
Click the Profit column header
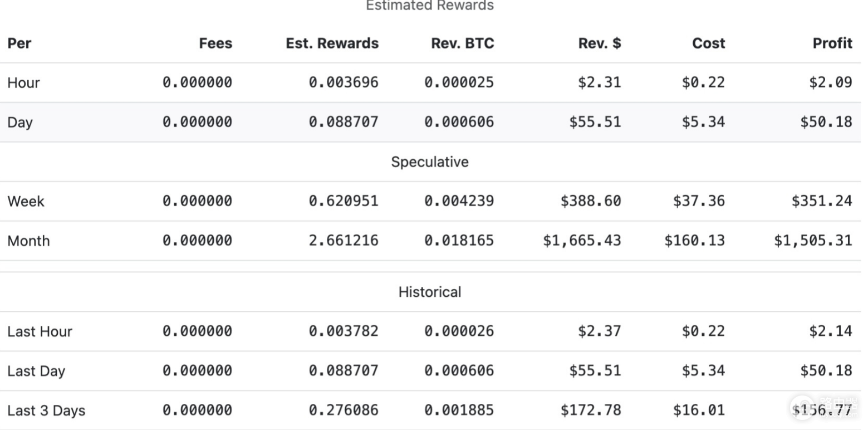[832, 43]
